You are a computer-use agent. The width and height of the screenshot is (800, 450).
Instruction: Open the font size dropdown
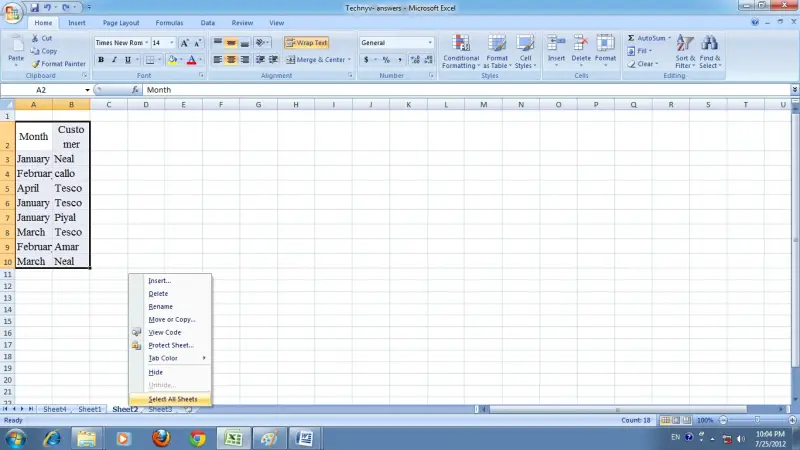171,43
